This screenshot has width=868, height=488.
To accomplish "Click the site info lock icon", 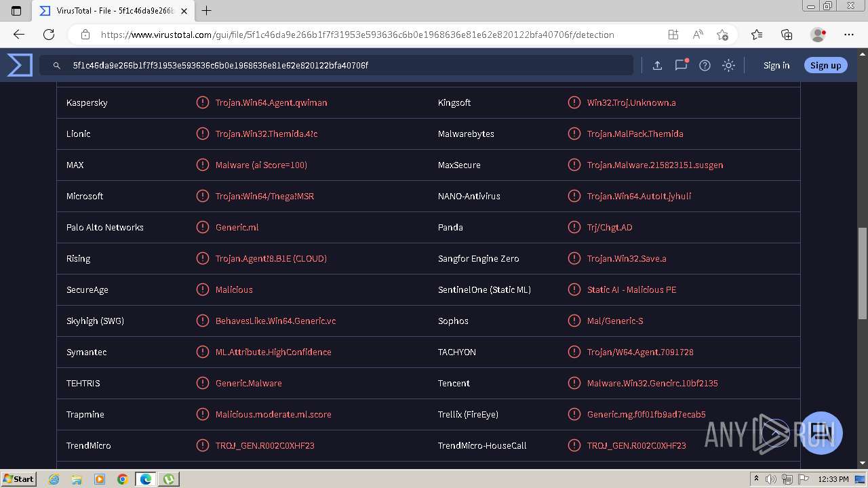I will click(85, 35).
